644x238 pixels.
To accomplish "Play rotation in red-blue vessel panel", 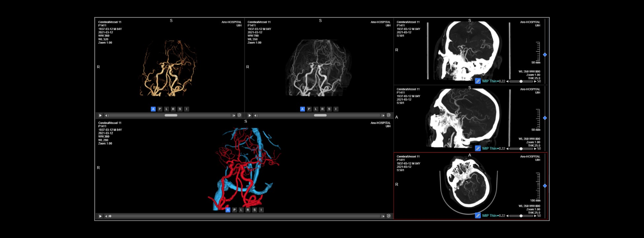I will tap(100, 216).
